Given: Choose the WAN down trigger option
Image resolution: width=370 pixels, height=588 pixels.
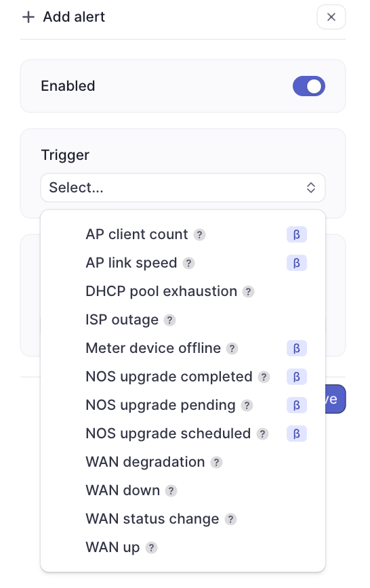Looking at the screenshot, I should [x=183, y=490].
